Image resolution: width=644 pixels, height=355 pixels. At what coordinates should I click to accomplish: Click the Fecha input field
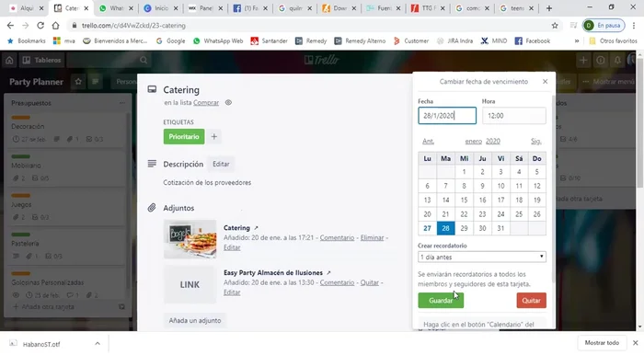click(447, 116)
